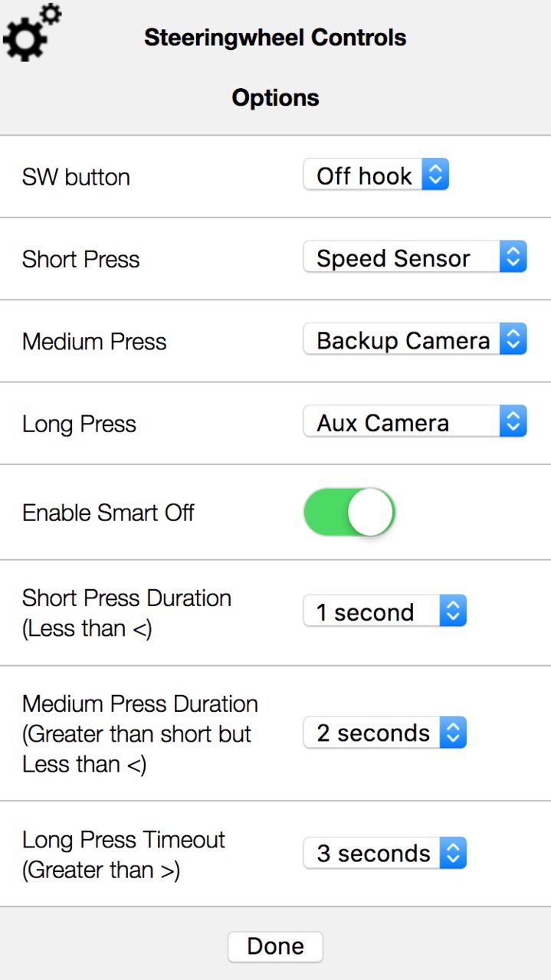The width and height of the screenshot is (551, 980).
Task: Click the 1 second dropdown arrows
Action: tap(453, 611)
